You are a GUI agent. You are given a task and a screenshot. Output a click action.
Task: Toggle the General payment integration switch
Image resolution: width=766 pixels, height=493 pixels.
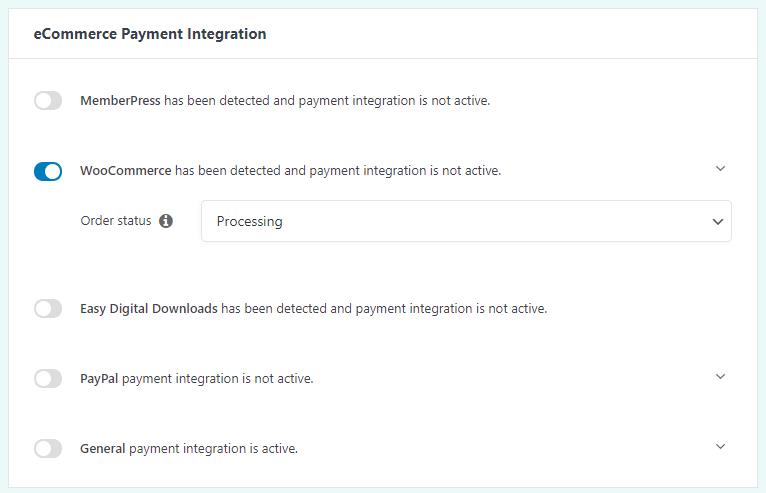pyautogui.click(x=48, y=449)
